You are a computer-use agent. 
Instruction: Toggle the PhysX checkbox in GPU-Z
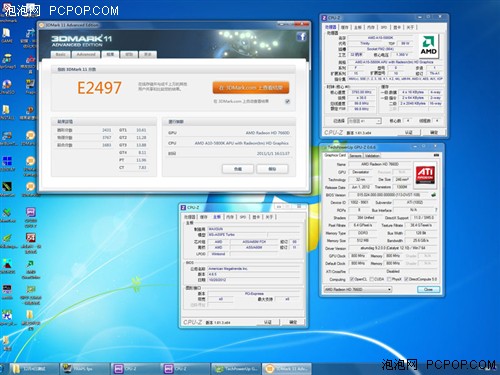(x=389, y=279)
